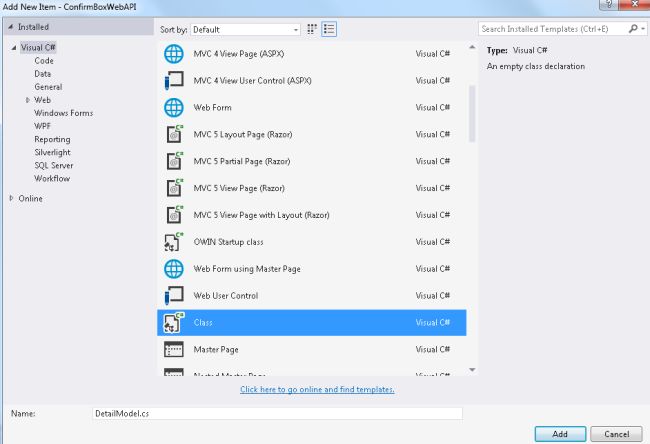Click the template list scroll down arrow
The image size is (650, 444).
[x=472, y=369]
